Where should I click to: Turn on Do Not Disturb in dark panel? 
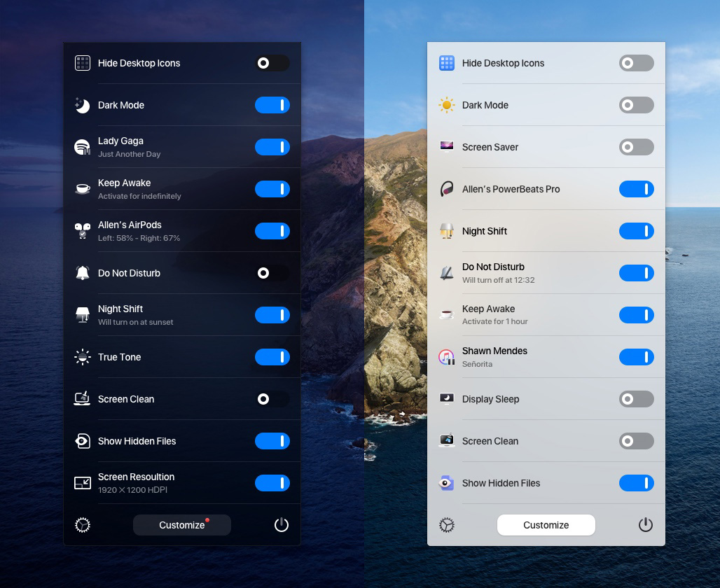click(x=272, y=273)
